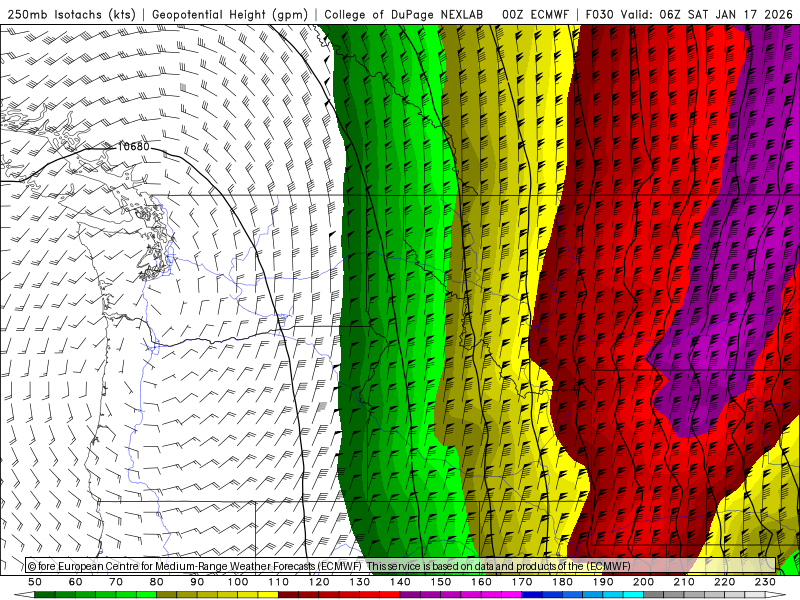Click the 120 label on the color scale
This screenshot has width=800, height=600.
pos(319,582)
